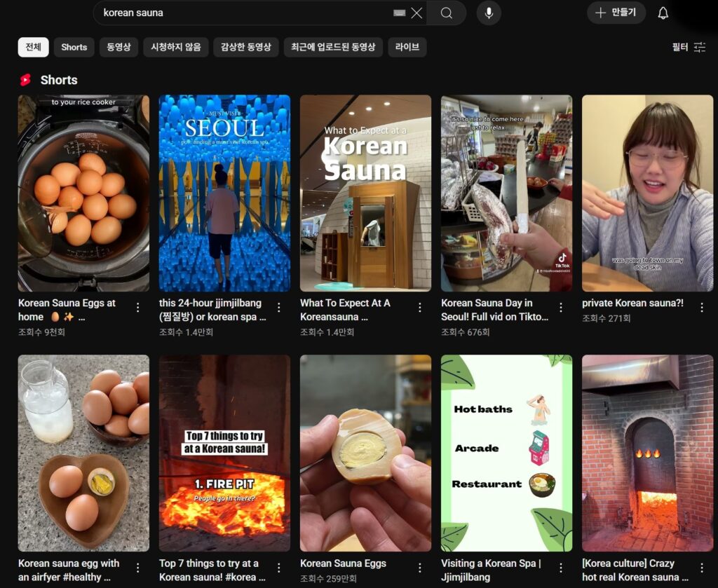Open the on-screen keyboard icon

point(400,13)
